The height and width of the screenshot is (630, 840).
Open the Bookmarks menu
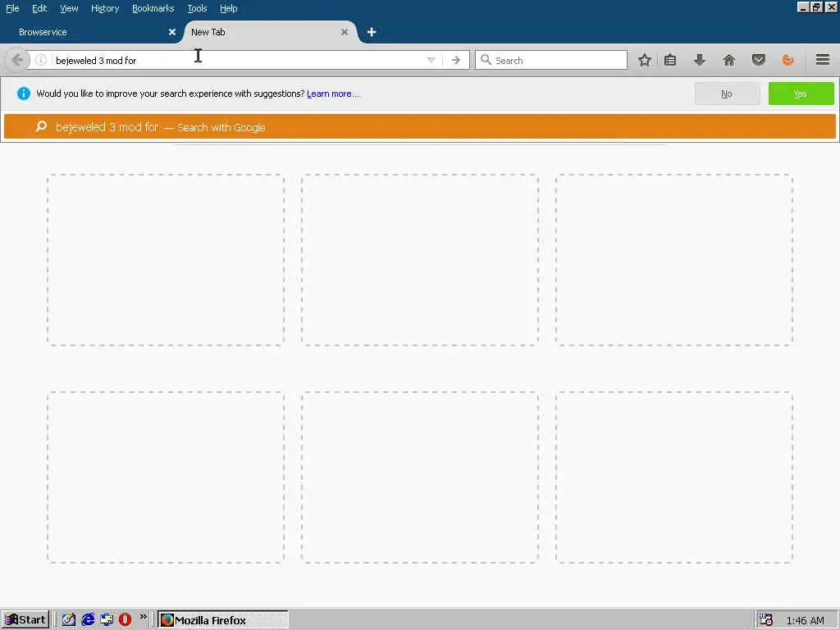click(x=153, y=8)
